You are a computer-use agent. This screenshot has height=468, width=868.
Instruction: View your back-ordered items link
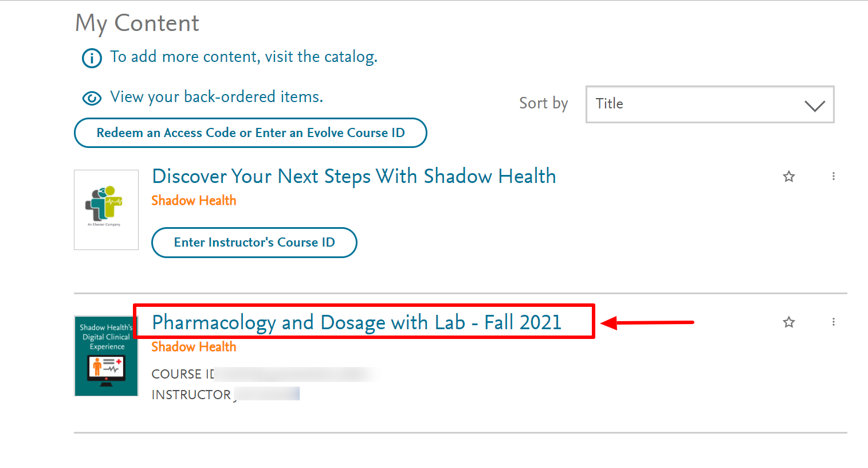coord(217,97)
